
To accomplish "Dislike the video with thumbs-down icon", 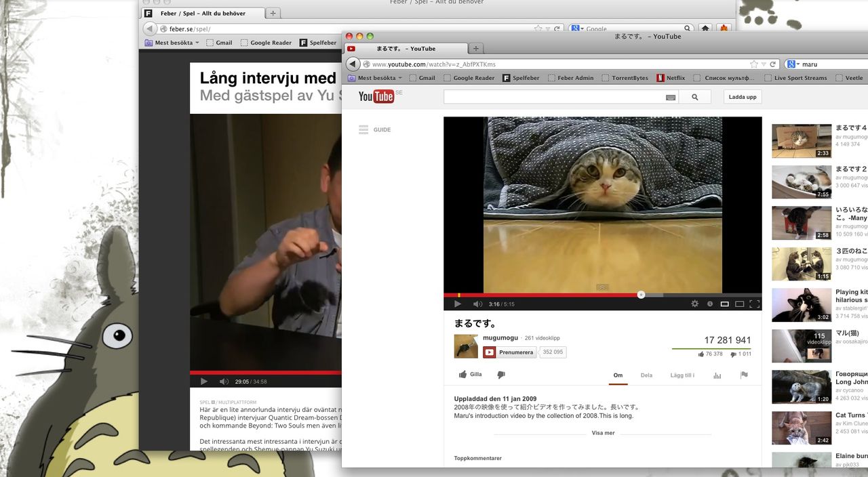I will click(x=501, y=375).
